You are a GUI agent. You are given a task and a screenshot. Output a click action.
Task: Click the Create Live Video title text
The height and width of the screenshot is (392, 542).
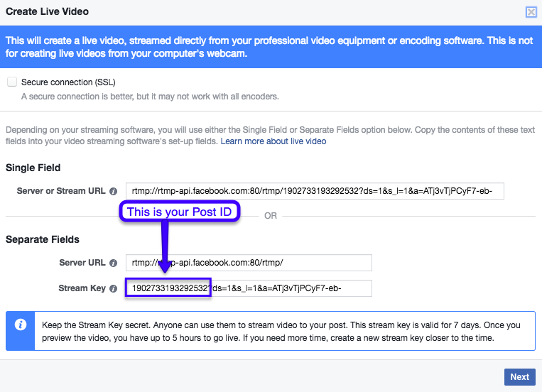tap(47, 11)
